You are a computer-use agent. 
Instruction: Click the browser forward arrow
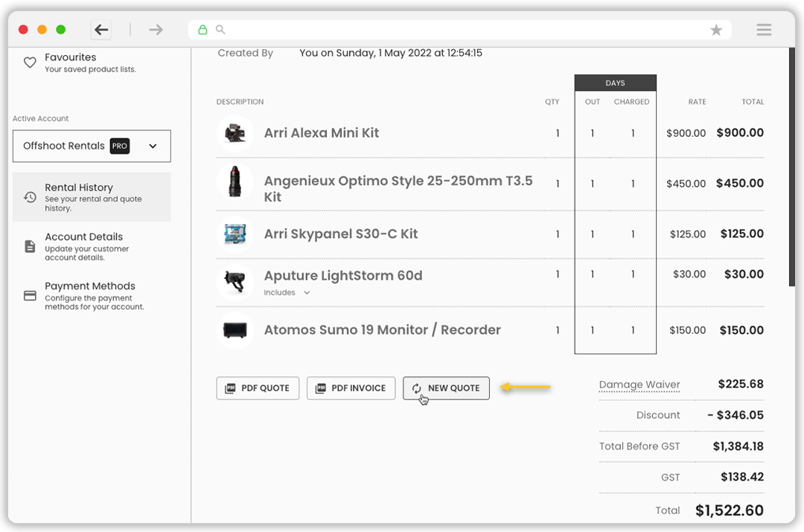[156, 30]
